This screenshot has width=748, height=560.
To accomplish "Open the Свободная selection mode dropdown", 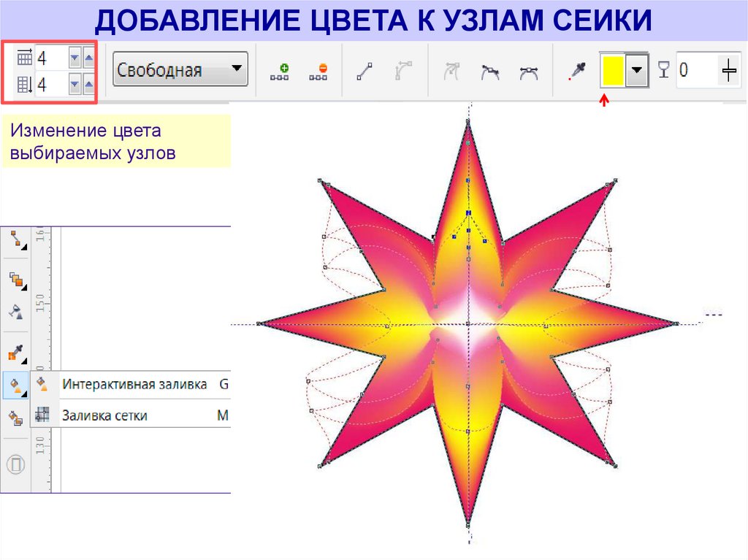I will point(180,69).
